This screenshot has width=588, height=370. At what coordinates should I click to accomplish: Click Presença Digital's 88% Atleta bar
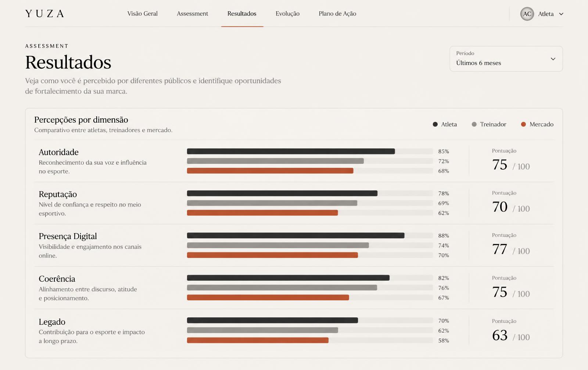(296, 236)
